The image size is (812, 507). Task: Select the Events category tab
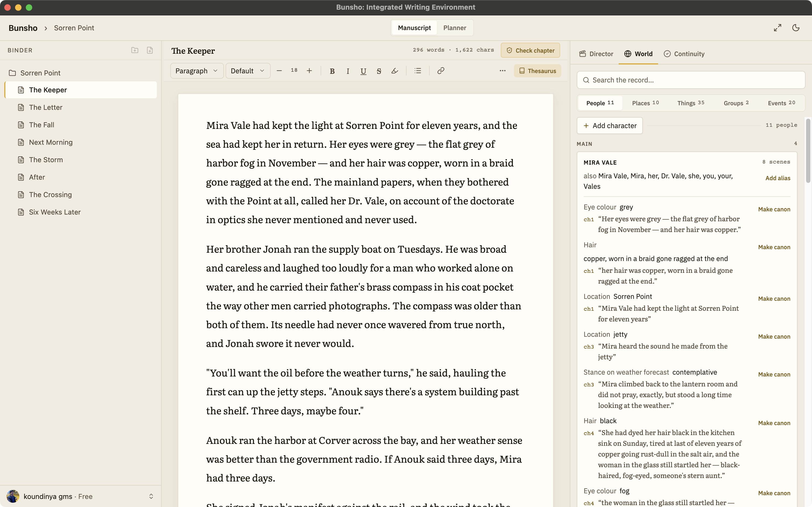(781, 103)
